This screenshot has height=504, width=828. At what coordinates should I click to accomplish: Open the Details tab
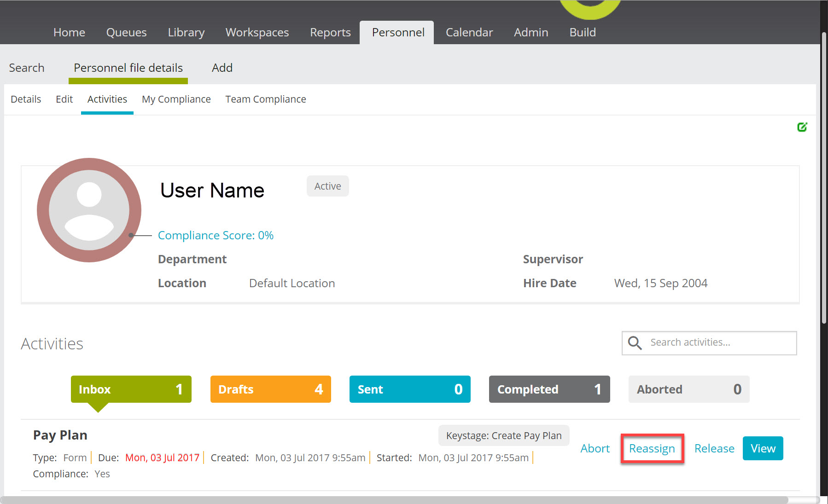click(x=26, y=99)
